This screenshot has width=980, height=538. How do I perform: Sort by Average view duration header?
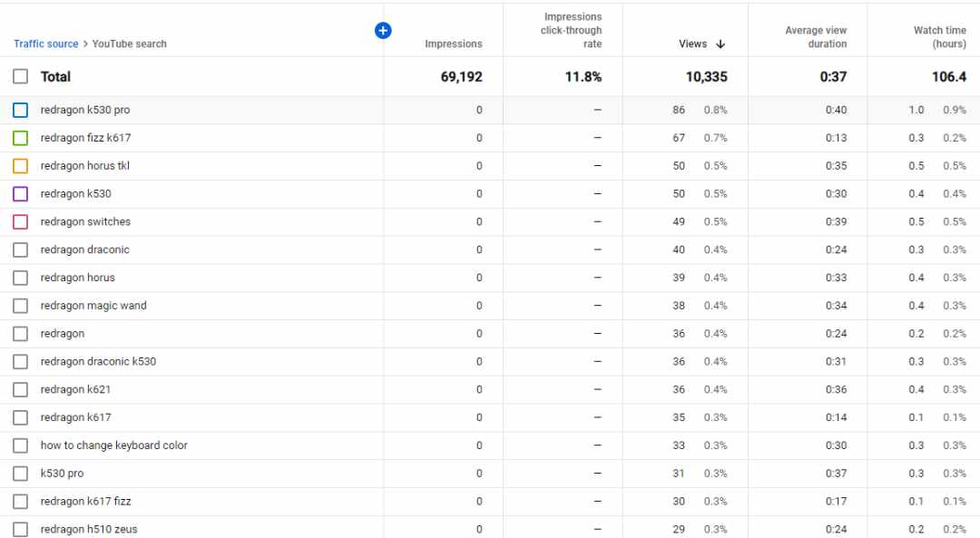click(x=816, y=37)
